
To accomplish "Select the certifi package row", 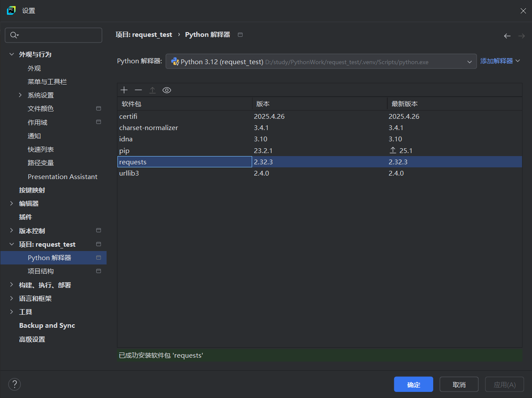I will 320,116.
